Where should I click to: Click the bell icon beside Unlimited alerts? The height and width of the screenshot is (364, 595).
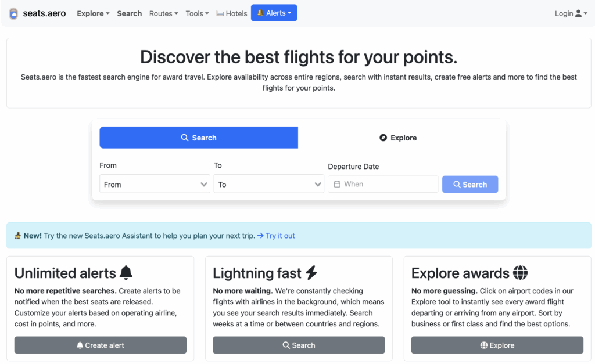tap(126, 273)
